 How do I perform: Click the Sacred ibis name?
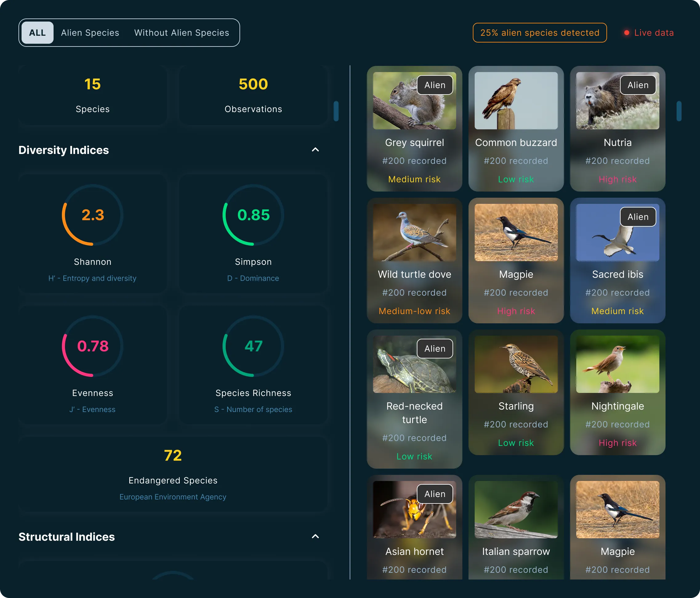tap(618, 274)
